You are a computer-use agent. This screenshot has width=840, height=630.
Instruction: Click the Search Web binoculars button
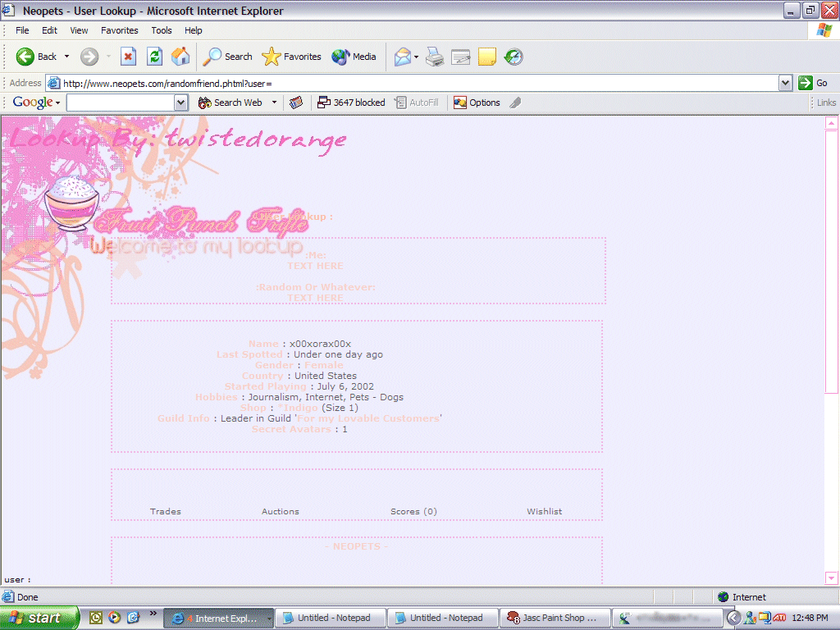click(231, 103)
